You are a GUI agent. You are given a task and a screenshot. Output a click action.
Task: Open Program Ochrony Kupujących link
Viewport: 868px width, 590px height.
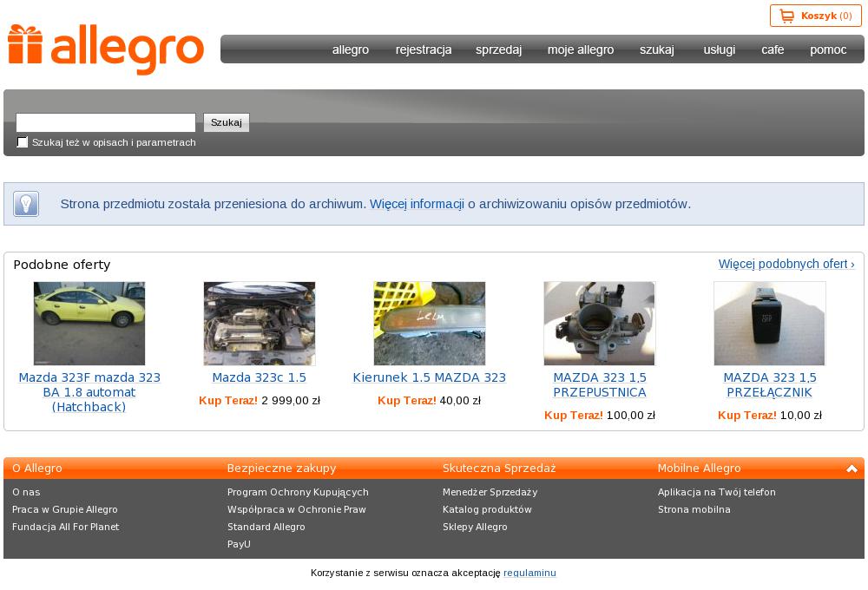click(x=298, y=492)
